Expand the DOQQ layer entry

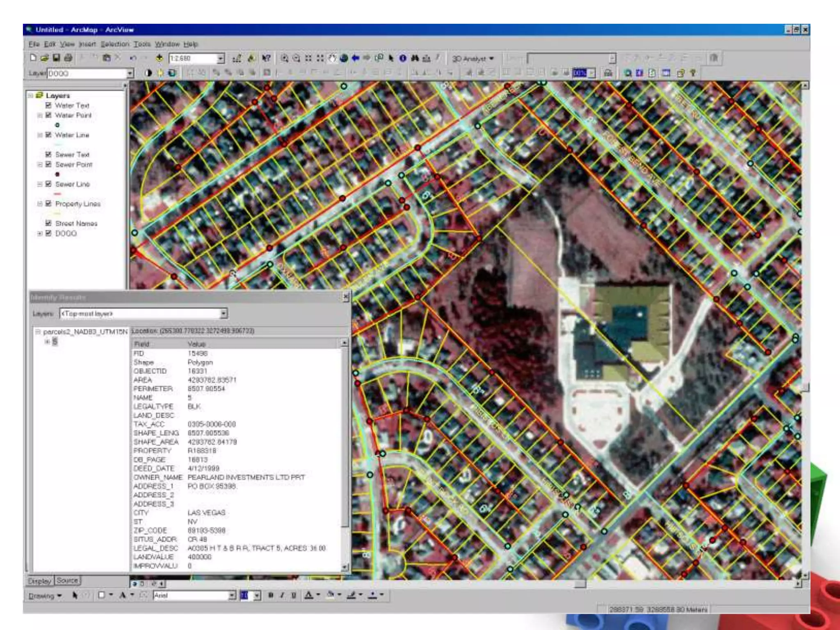[40, 233]
